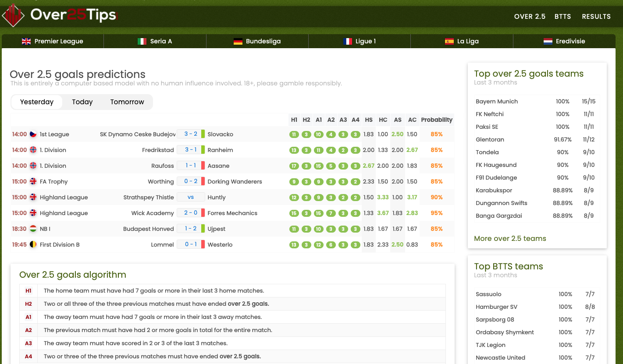Click the red result bar beside Westerlo
Viewport: 623px width, 364px height.
(x=203, y=244)
